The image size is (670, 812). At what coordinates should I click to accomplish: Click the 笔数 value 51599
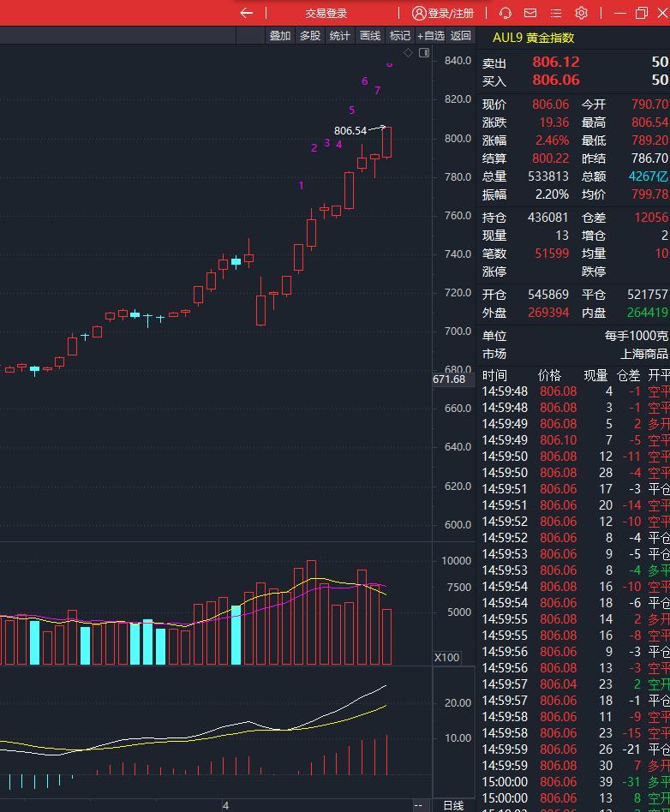(x=552, y=254)
